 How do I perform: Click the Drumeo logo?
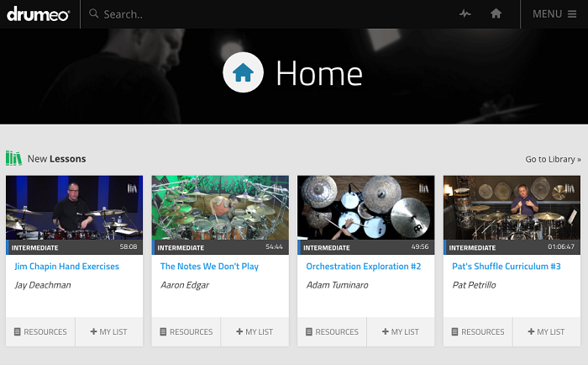[39, 14]
